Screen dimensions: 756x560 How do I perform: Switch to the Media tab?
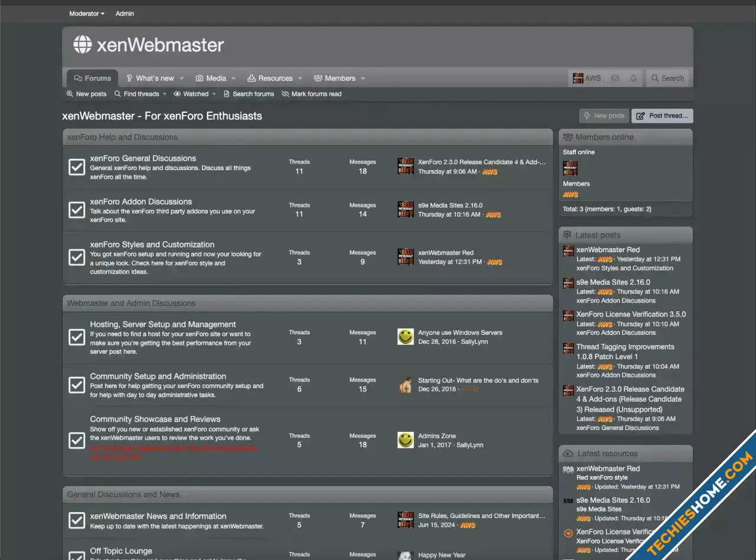(211, 78)
